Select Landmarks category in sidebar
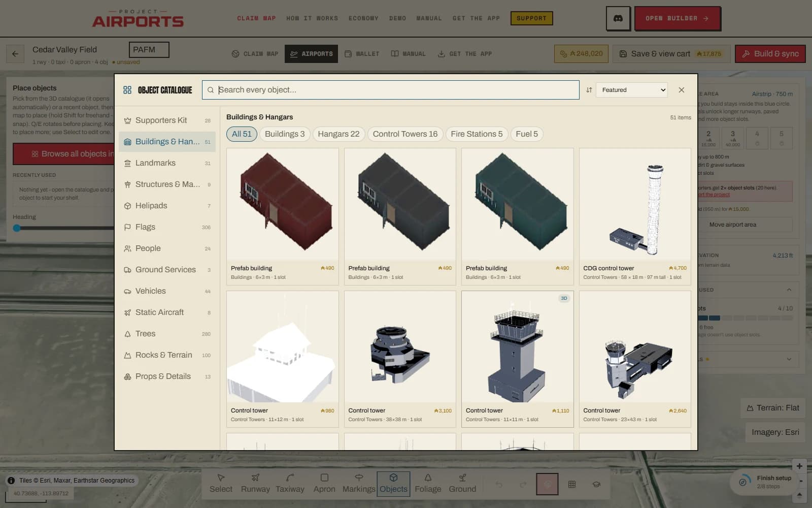 pos(167,163)
